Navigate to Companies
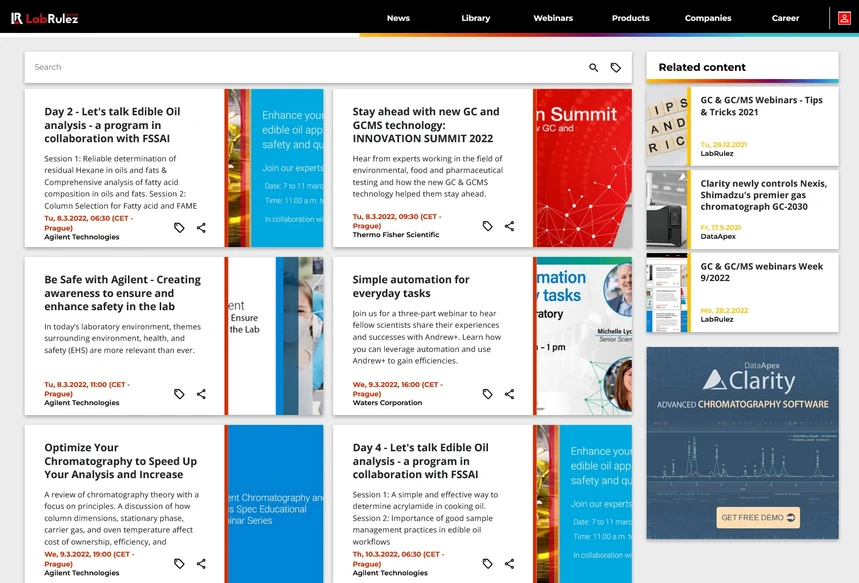 click(x=708, y=18)
